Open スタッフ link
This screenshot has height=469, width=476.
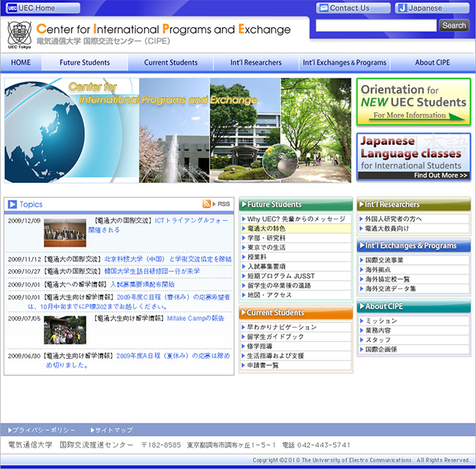[x=414, y=339]
